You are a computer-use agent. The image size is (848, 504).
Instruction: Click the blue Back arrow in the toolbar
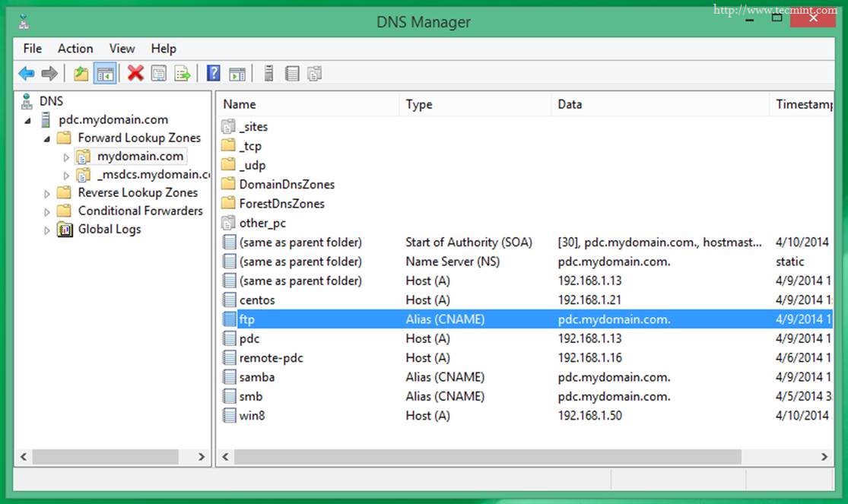pyautogui.click(x=27, y=74)
